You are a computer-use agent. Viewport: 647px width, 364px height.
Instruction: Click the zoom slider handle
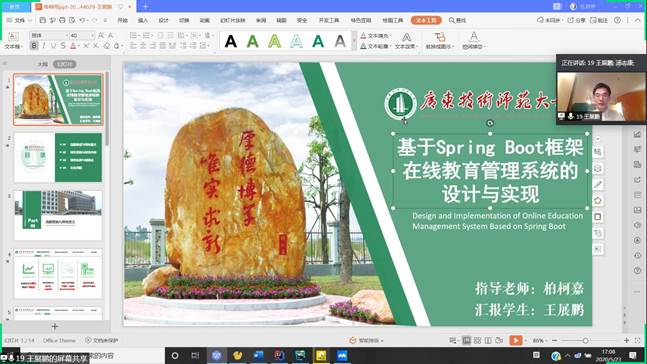585,340
